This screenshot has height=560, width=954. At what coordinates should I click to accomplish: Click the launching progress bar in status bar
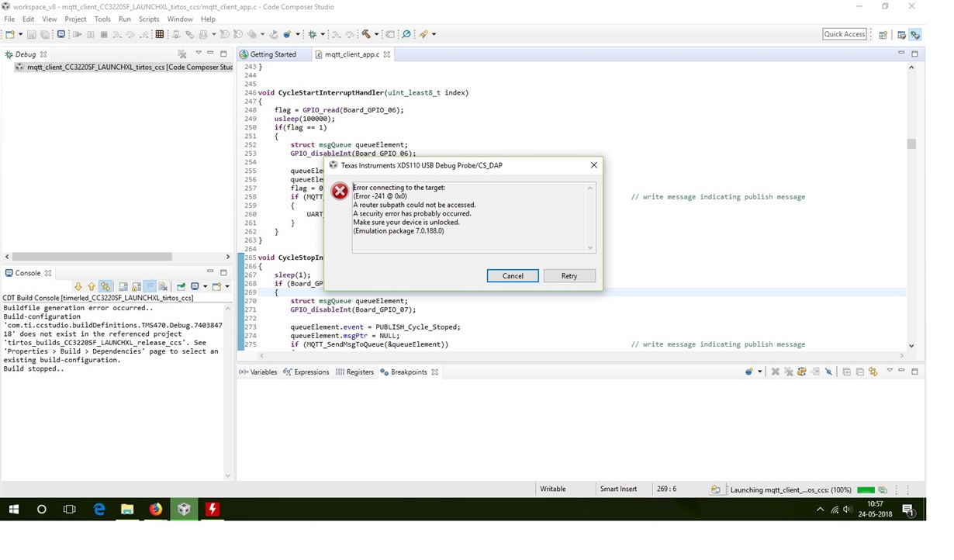(x=866, y=490)
